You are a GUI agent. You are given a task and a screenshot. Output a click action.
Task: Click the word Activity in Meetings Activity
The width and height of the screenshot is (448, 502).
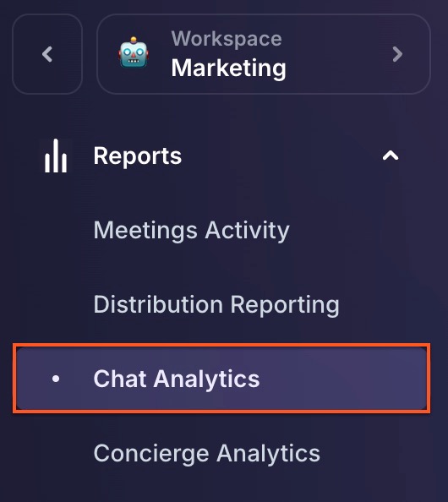click(x=247, y=230)
